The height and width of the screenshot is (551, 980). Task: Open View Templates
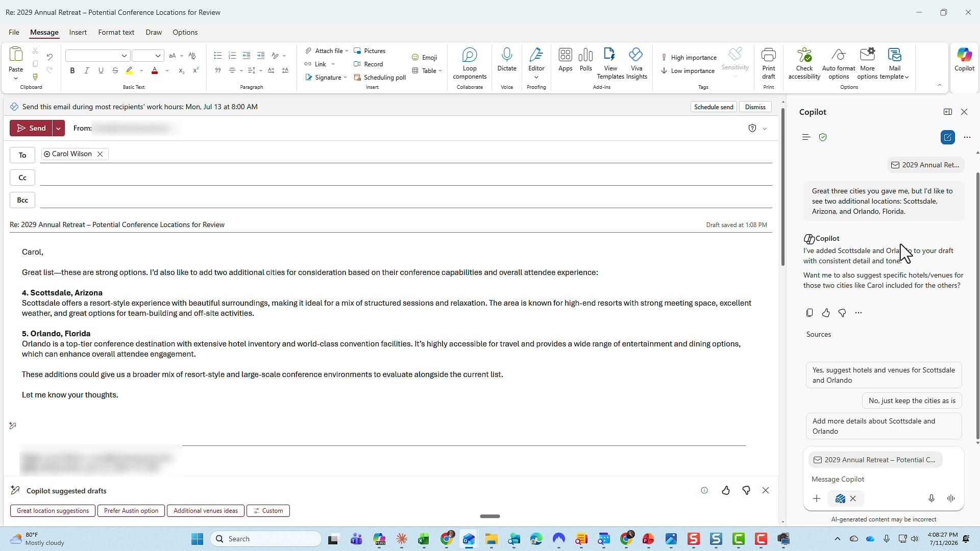click(610, 63)
